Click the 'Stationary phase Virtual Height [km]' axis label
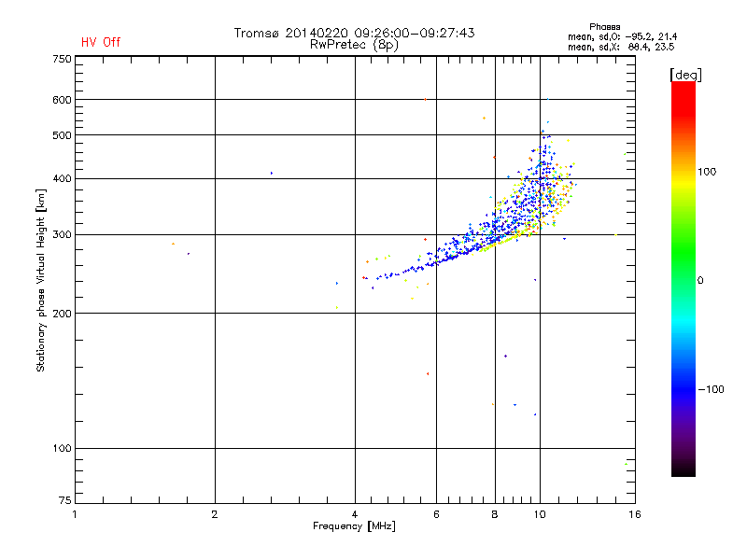The image size is (747, 560). (40, 281)
